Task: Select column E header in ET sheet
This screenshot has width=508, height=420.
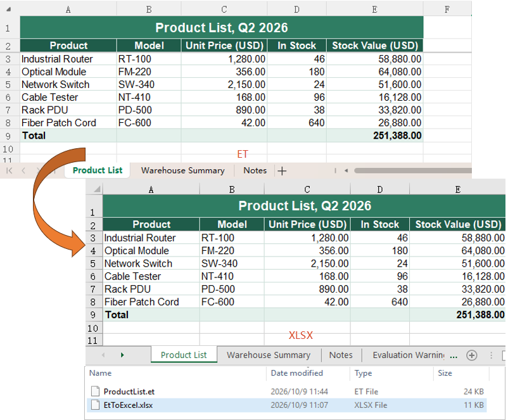Action: coord(374,10)
